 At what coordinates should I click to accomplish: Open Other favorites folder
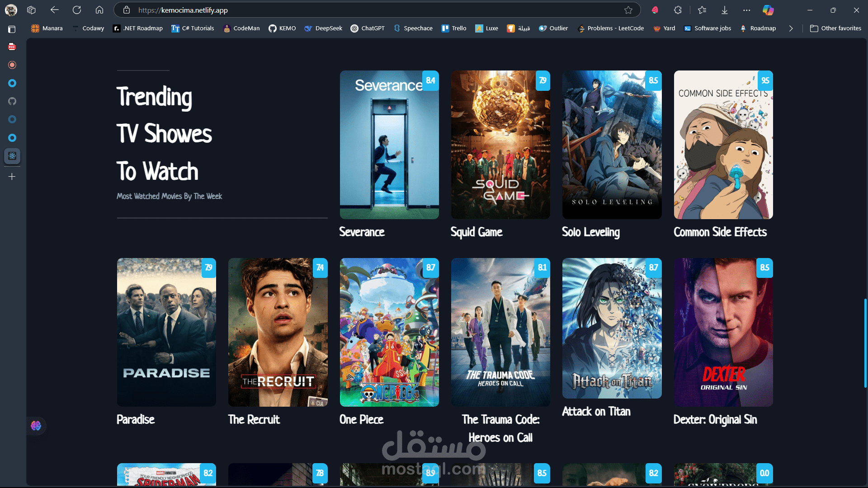835,28
